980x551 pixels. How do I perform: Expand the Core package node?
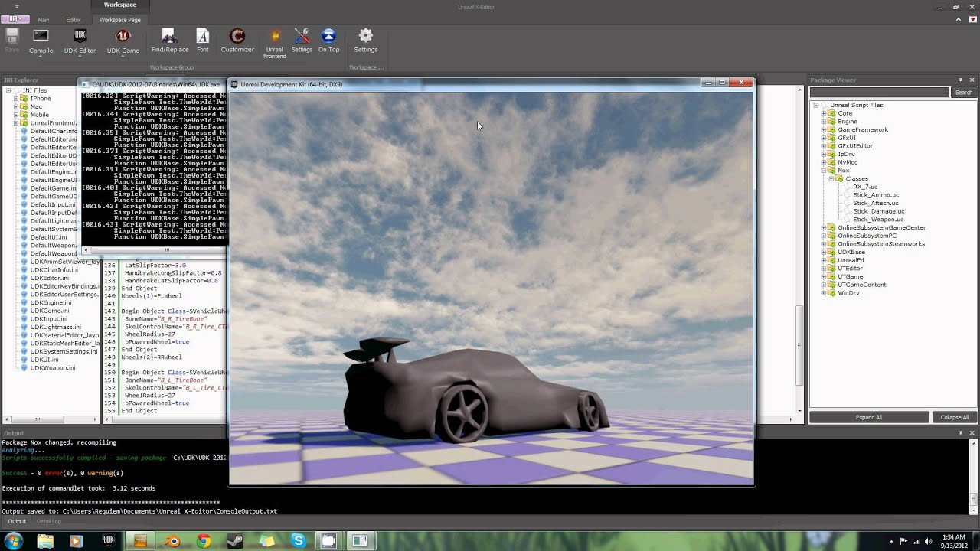point(824,113)
